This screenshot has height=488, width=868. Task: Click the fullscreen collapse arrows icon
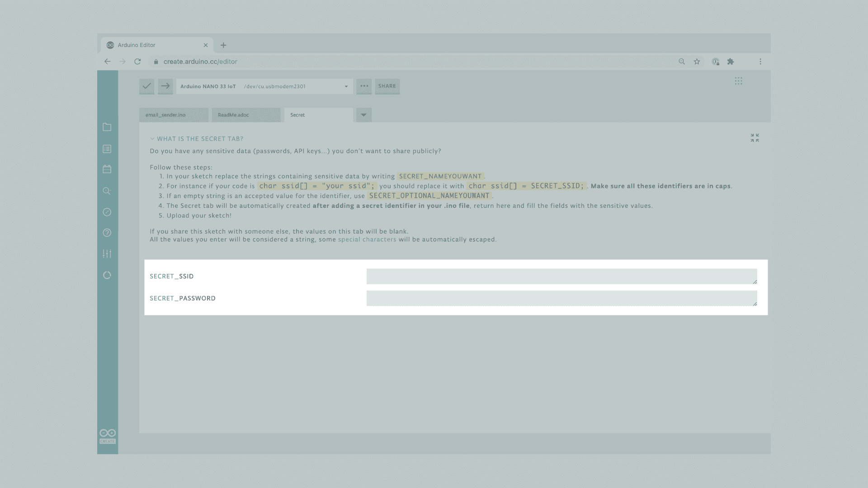click(755, 138)
